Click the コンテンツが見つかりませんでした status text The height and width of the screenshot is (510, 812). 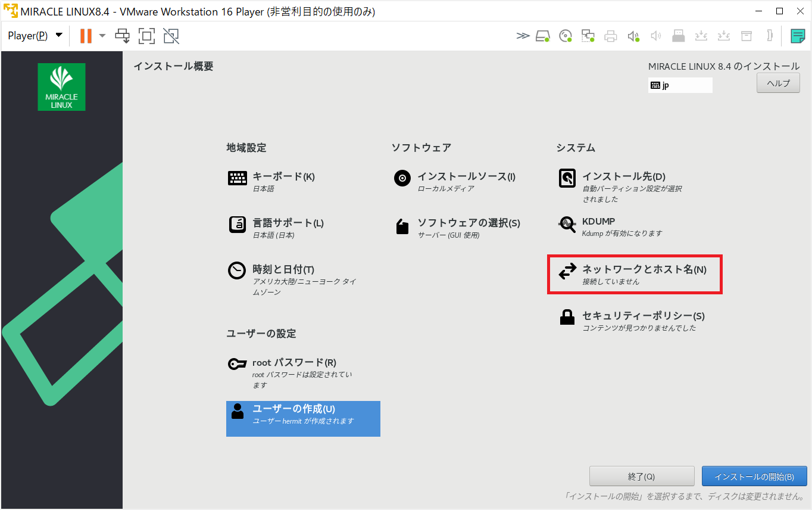click(x=639, y=328)
